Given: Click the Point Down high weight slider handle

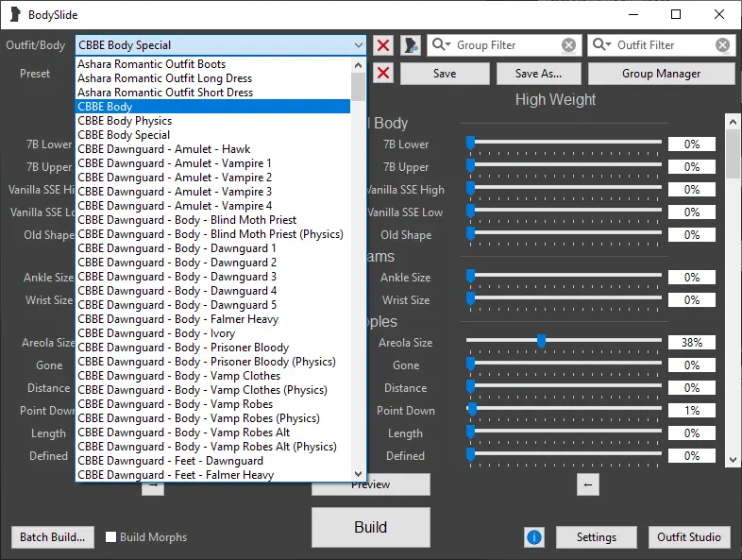Looking at the screenshot, I should click(x=472, y=409).
